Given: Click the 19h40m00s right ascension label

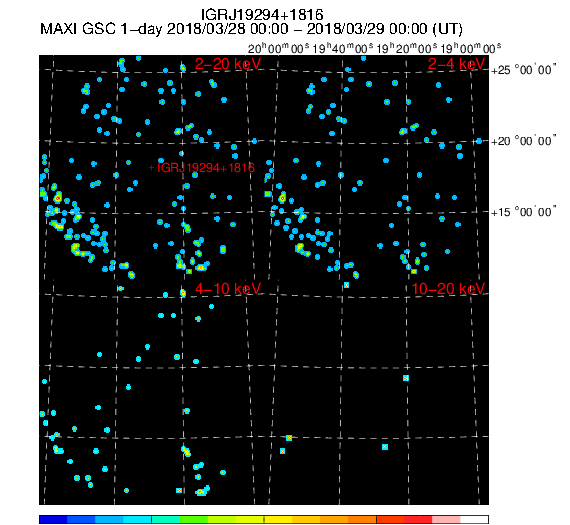Looking at the screenshot, I should pos(342,48).
